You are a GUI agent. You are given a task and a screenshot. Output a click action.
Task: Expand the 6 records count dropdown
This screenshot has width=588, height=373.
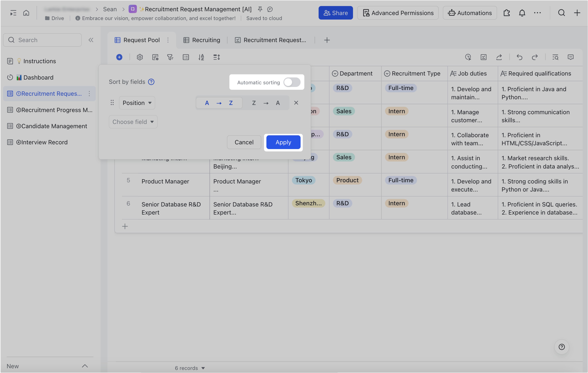click(x=190, y=368)
